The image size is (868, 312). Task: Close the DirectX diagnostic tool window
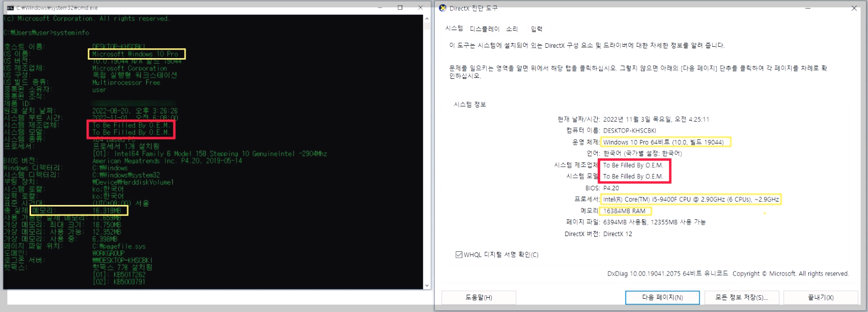pos(854,8)
